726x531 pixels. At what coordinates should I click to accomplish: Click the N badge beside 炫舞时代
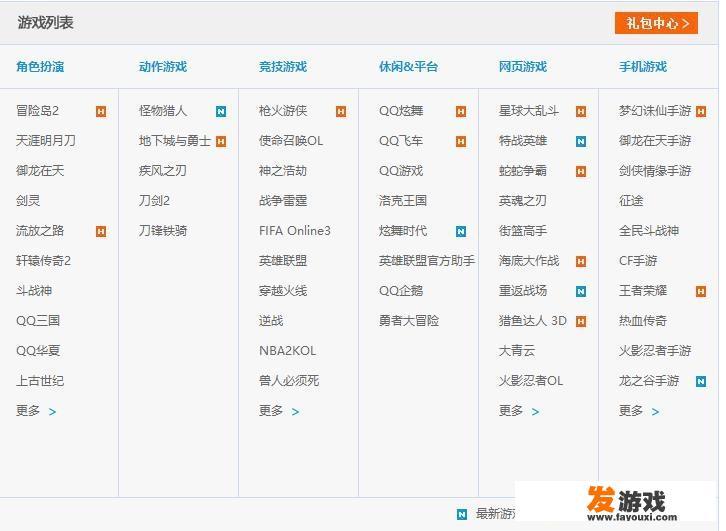[x=461, y=231]
